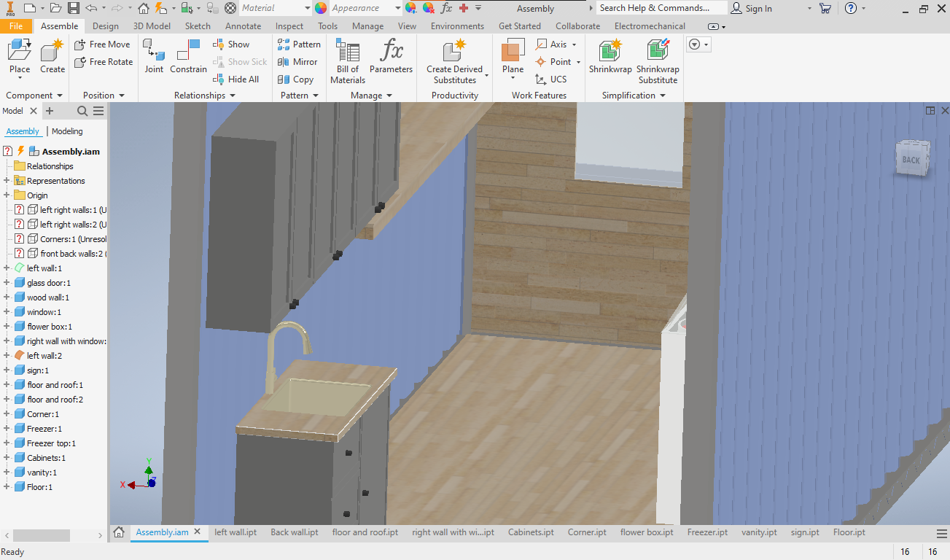Open the Constrain tool
Image resolution: width=950 pixels, height=560 pixels.
pyautogui.click(x=188, y=57)
